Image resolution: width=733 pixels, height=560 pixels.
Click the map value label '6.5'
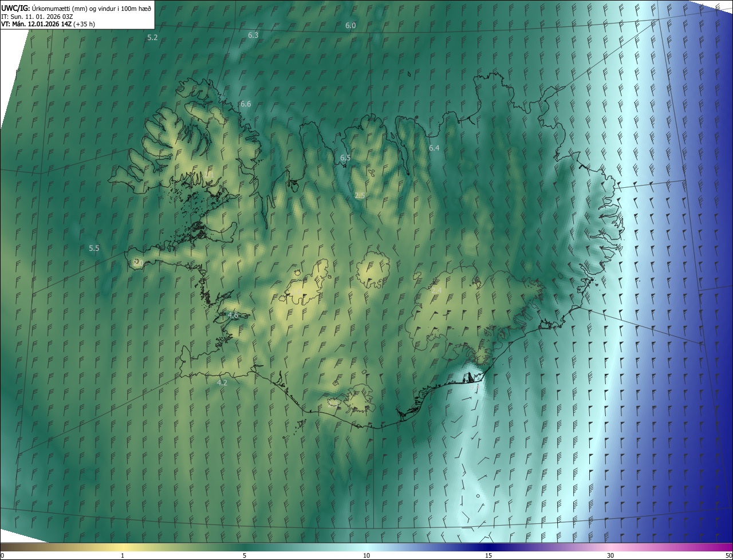coord(345,157)
